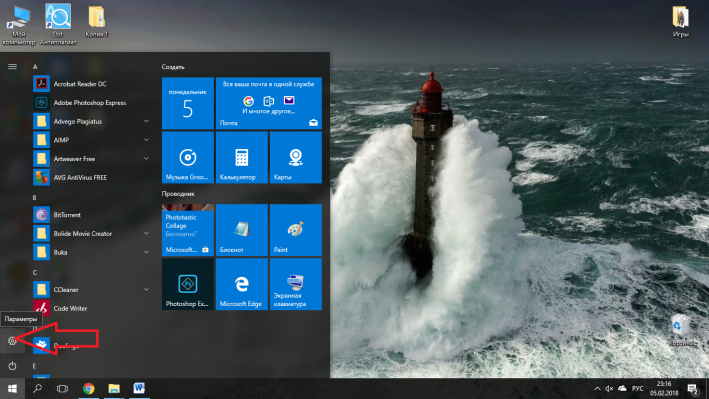Select the Игры desktop folder

(681, 22)
